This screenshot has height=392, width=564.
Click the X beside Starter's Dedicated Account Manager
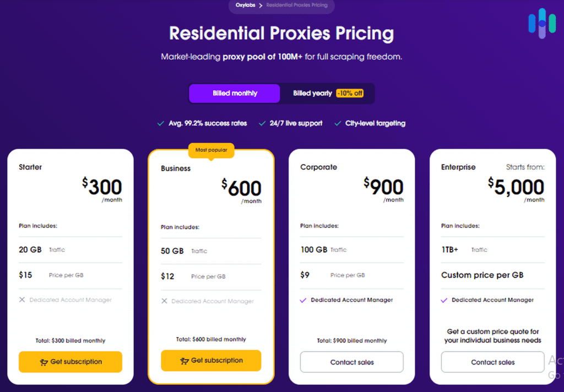point(23,300)
